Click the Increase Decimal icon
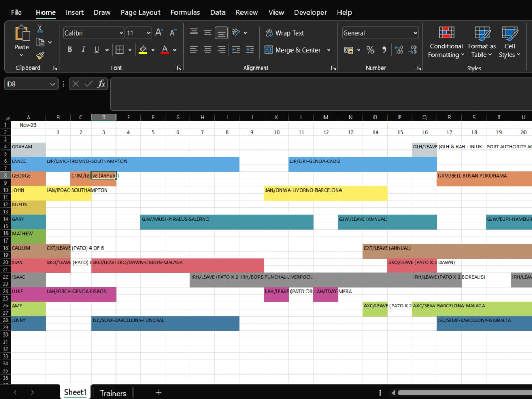The height and width of the screenshot is (399, 532). pos(398,50)
